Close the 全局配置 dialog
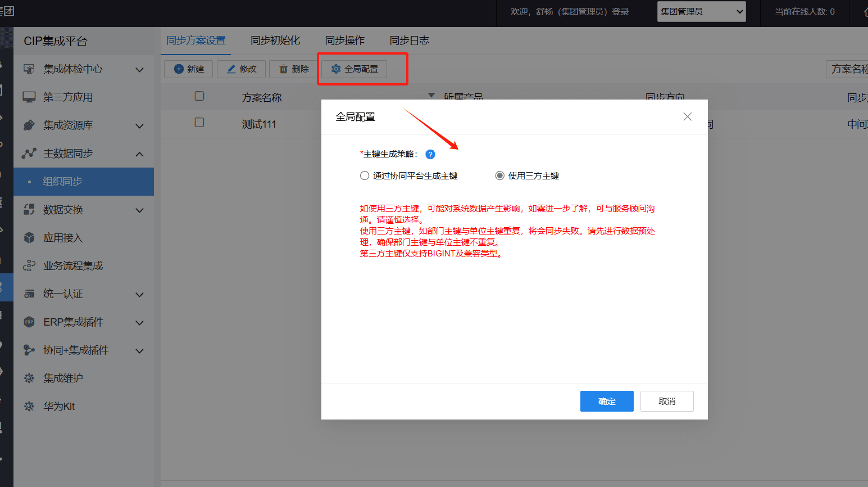The image size is (868, 487). 687,116
